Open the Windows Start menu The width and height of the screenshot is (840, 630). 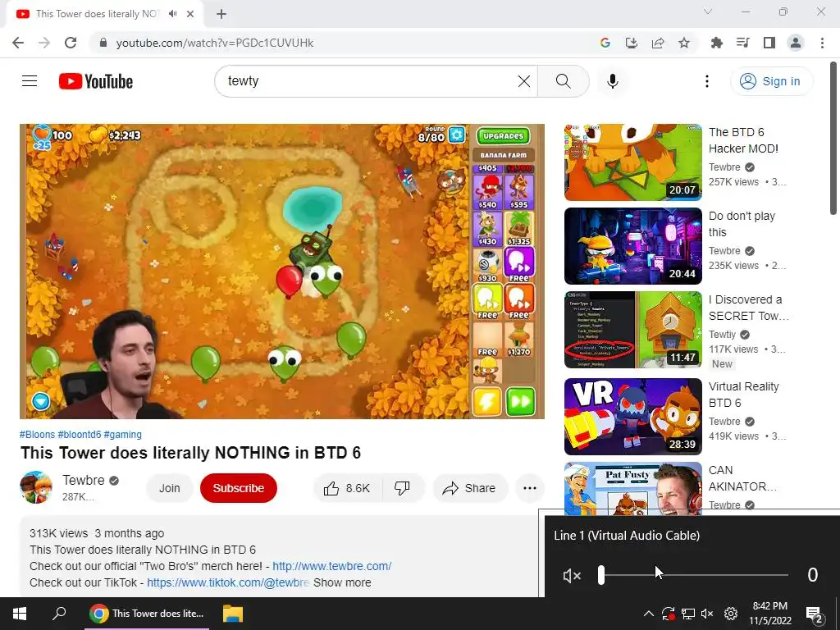20,614
